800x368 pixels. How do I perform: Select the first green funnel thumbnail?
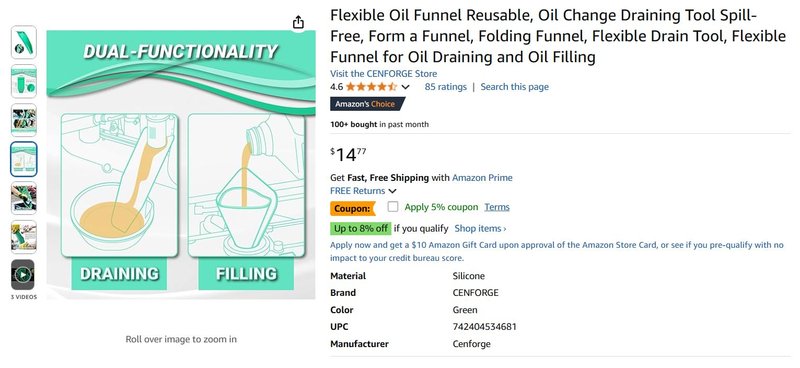click(23, 42)
